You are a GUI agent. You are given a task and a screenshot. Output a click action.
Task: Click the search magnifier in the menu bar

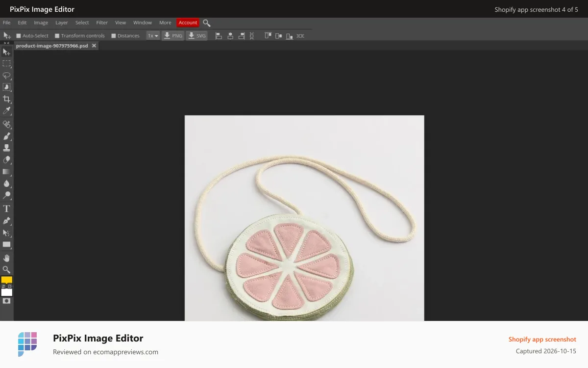tap(207, 23)
